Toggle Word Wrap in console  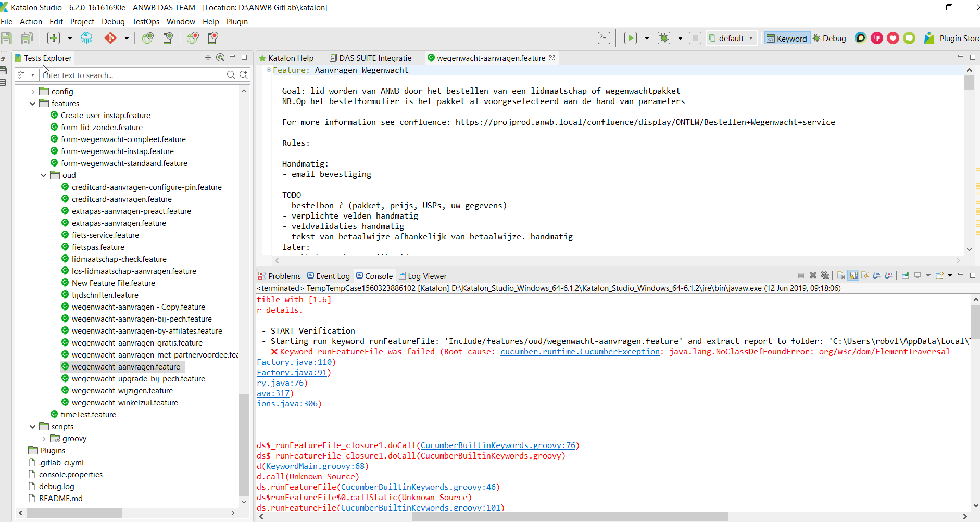(x=865, y=276)
